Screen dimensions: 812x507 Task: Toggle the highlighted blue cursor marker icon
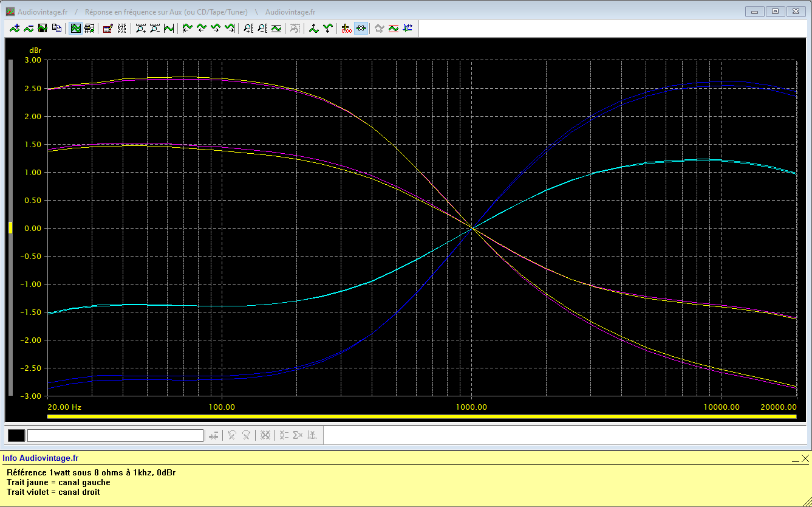pyautogui.click(x=361, y=28)
